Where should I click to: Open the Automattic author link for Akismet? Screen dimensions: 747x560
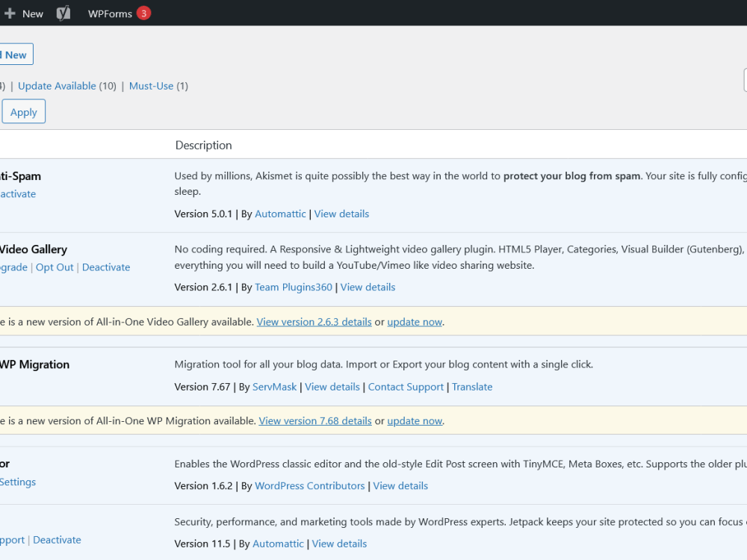(x=280, y=214)
